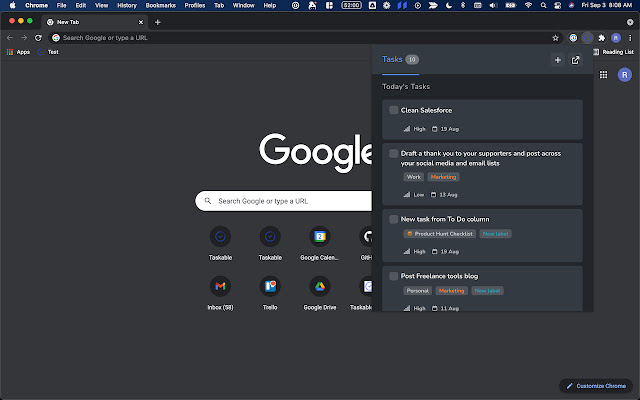Open the Apple menu
Image resolution: width=640 pixels, height=400 pixels.
12,5
